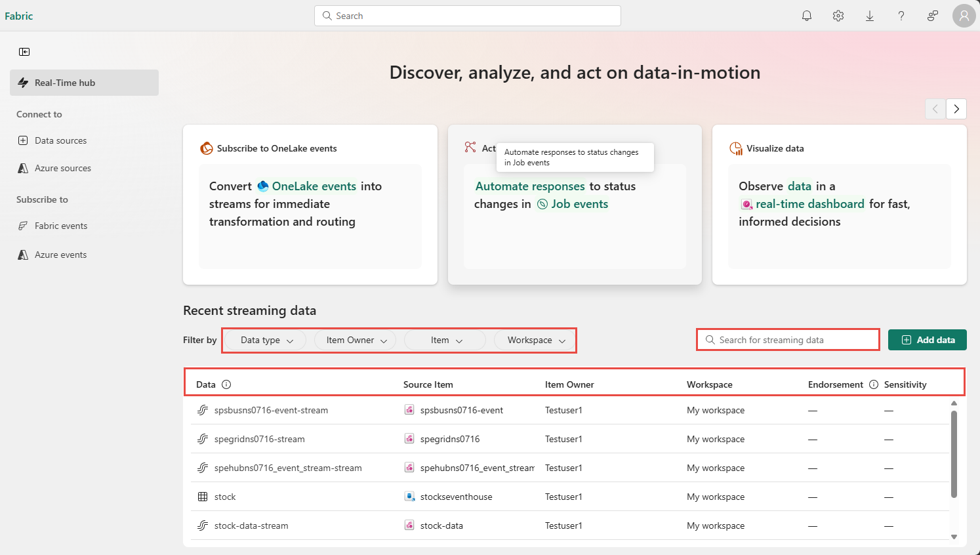Image resolution: width=980 pixels, height=555 pixels.
Task: Click the eventstream icon beside spsbusns0716-event
Action: click(x=409, y=410)
